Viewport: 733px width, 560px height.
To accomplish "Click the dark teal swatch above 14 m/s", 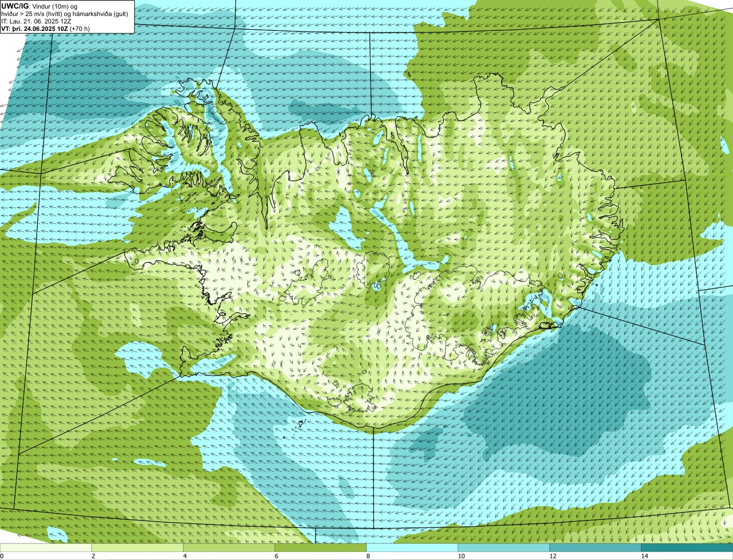I will pyautogui.click(x=687, y=547).
